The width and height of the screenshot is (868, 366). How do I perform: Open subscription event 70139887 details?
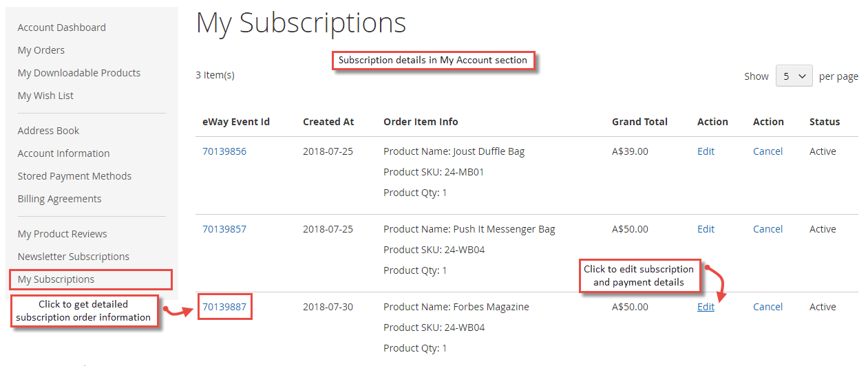pyautogui.click(x=224, y=307)
